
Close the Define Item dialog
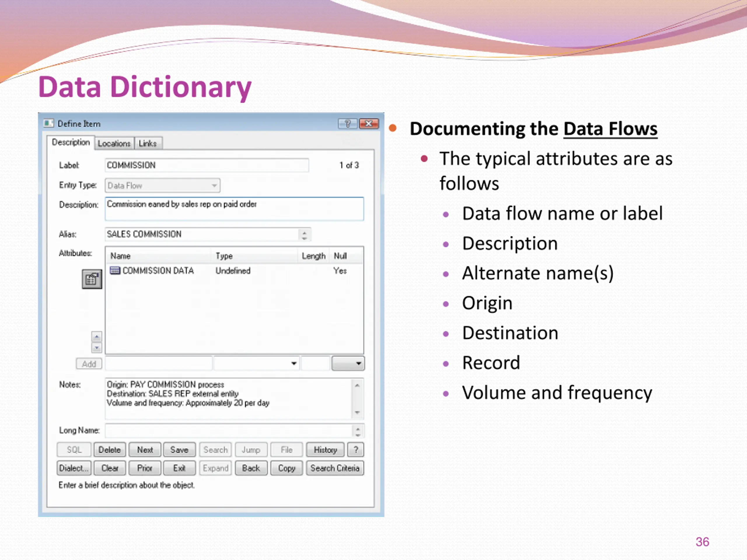click(369, 124)
